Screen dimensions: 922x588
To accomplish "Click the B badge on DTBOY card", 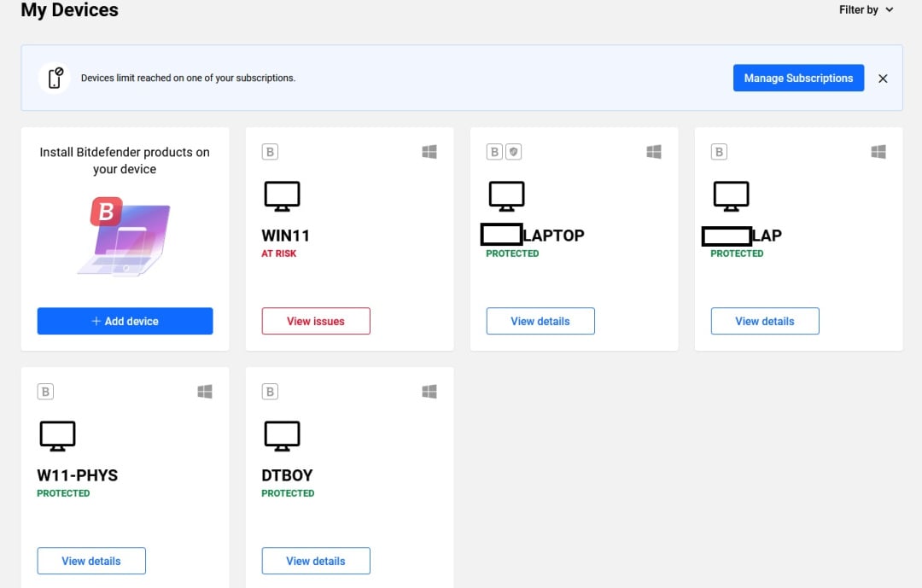I will pyautogui.click(x=270, y=392).
